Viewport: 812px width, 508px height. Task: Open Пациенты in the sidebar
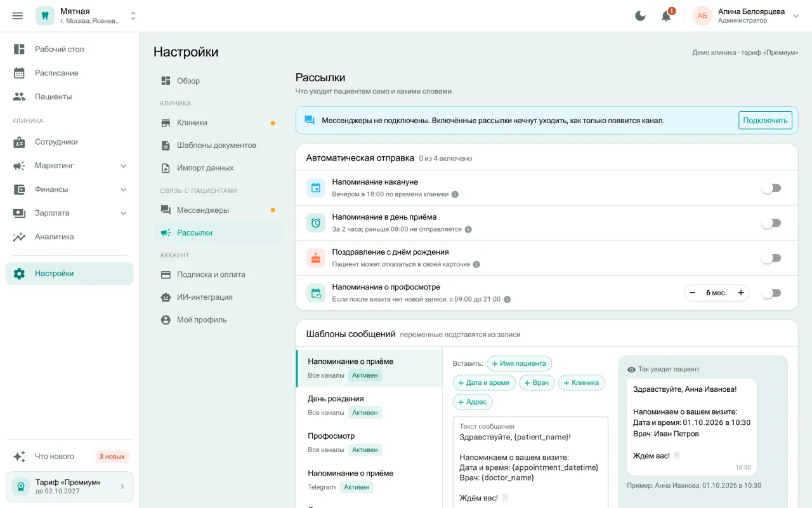[70, 97]
